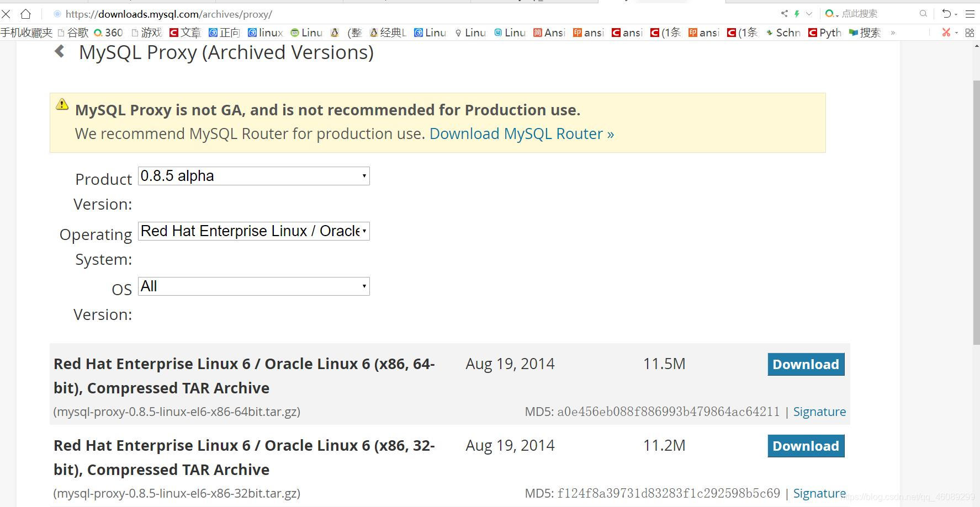Viewport: 980px width, 507px height.
Task: Click the magnifier search icon
Action: pos(923,13)
